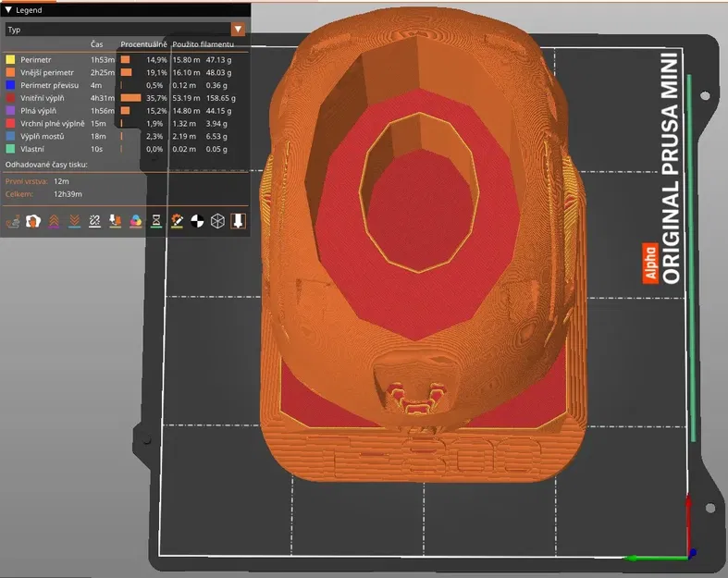Toggle shells wireframe cube icon
Image resolution: width=728 pixels, height=578 pixels.
pos(217,221)
